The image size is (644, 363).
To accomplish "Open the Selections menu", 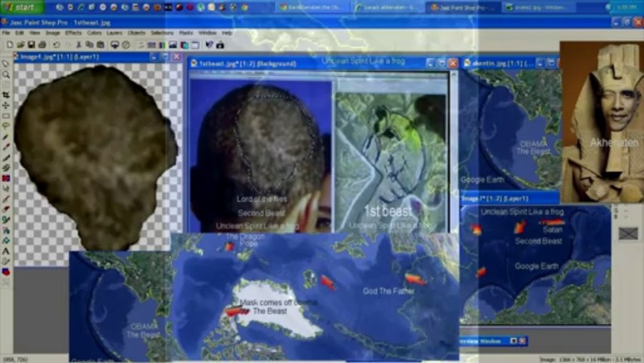I will point(162,33).
